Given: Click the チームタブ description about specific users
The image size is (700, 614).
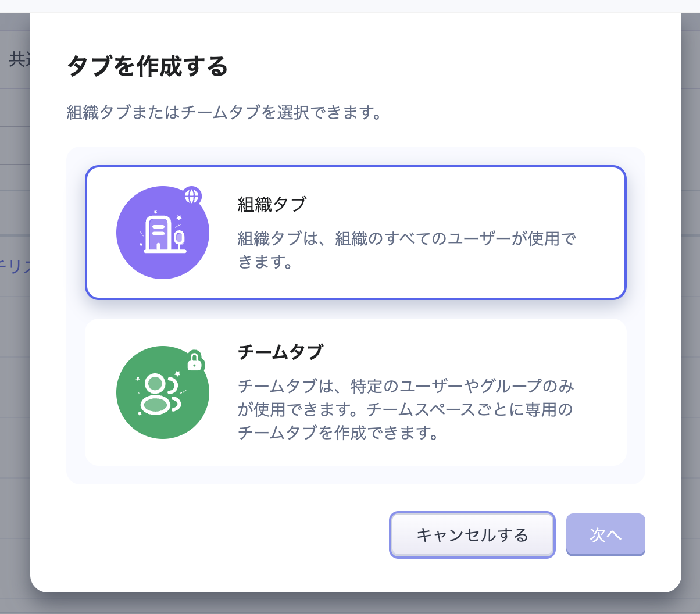Looking at the screenshot, I should click(405, 409).
